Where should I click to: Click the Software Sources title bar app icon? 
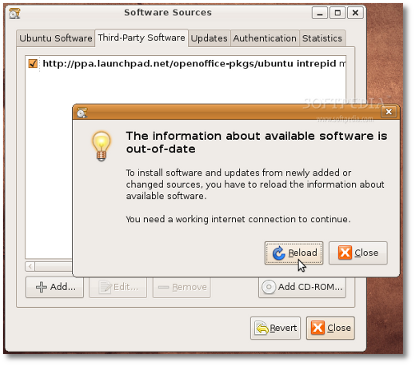pyautogui.click(x=15, y=14)
